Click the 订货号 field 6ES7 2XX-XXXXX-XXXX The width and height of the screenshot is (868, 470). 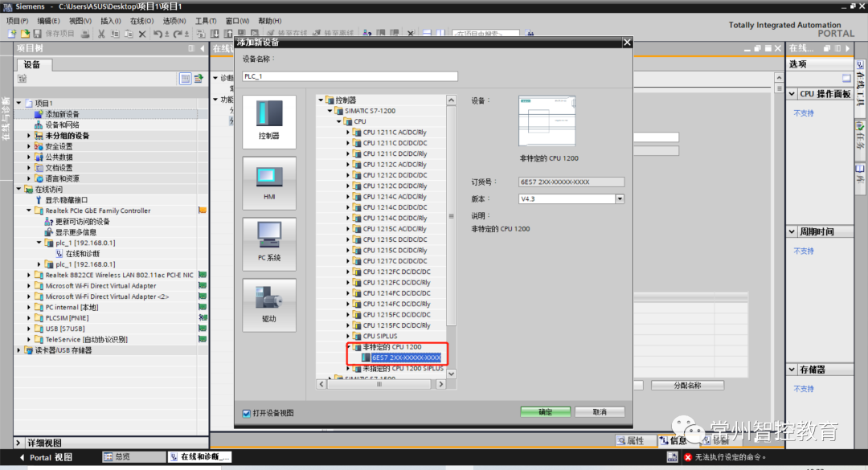[571, 182]
